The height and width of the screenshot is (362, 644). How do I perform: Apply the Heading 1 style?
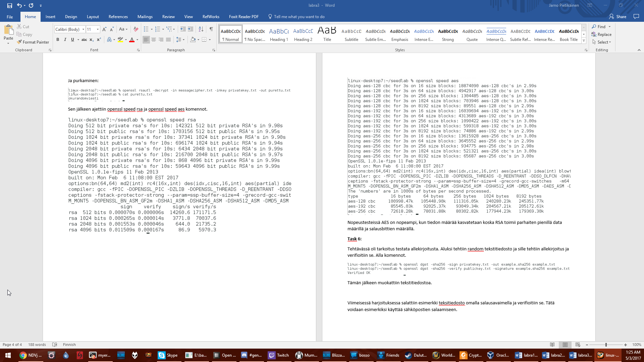(279, 34)
